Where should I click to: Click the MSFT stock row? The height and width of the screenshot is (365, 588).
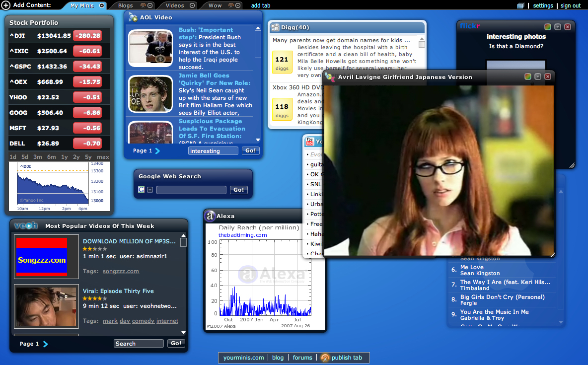[x=59, y=128]
